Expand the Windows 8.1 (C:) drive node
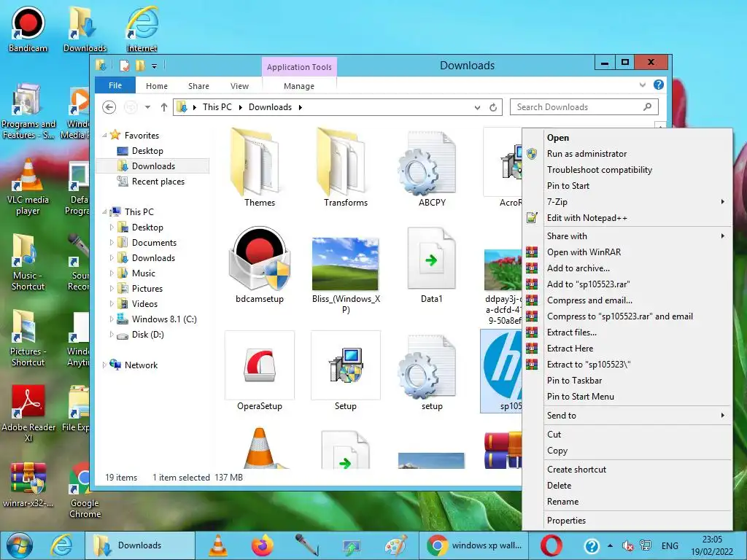 (x=112, y=319)
